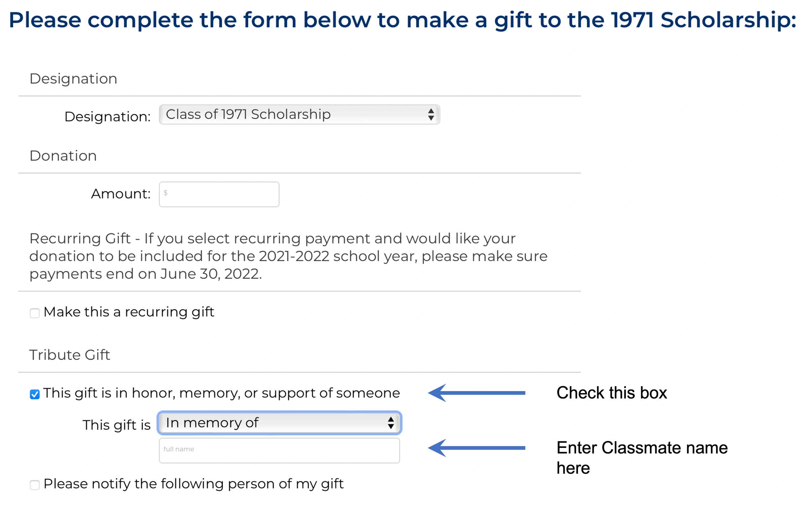Click the Tribute Gift section heading
The height and width of the screenshot is (506, 812).
[x=69, y=355]
